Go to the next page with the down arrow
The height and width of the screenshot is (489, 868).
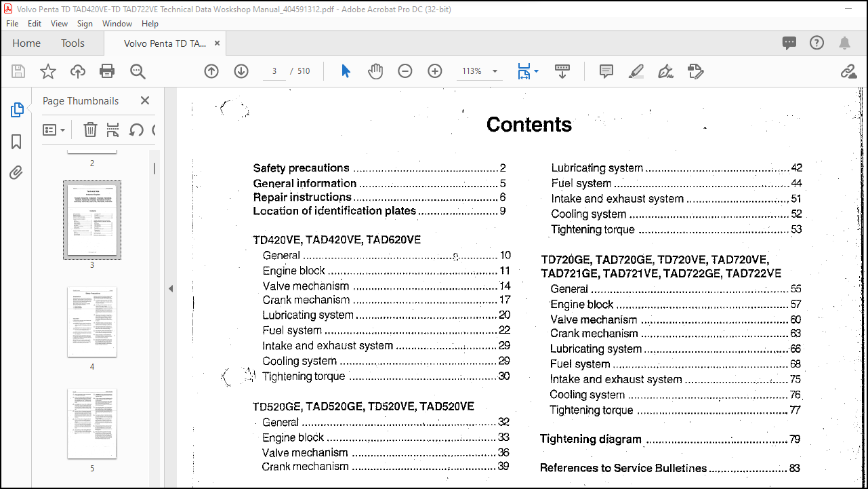[241, 71]
